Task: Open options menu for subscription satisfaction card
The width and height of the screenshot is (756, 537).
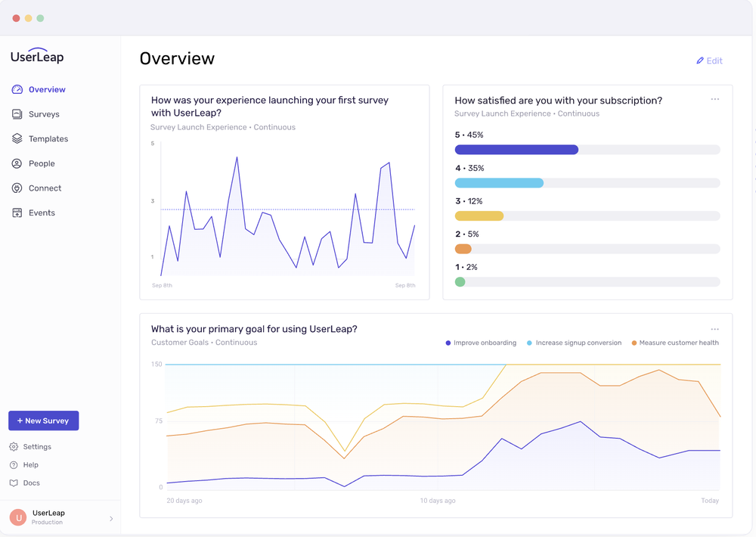Action: click(715, 99)
